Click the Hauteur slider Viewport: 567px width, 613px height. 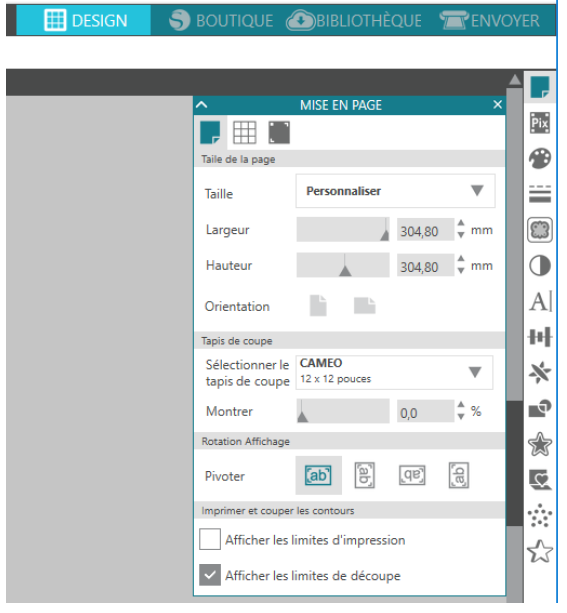[x=343, y=265]
